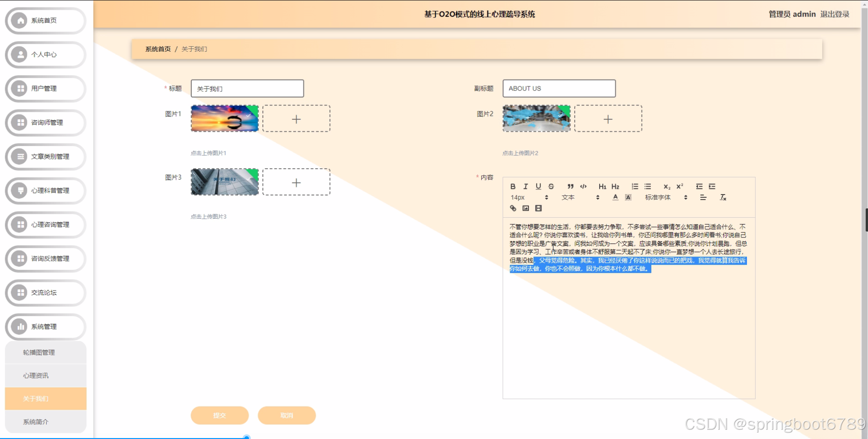Open the text background color picker
Image resolution: width=868 pixels, height=439 pixels.
628,197
